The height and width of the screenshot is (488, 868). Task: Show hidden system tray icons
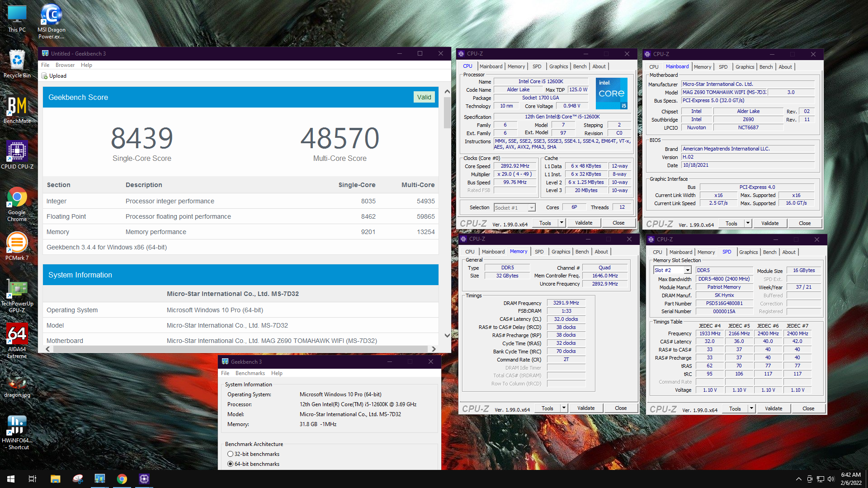coord(798,479)
